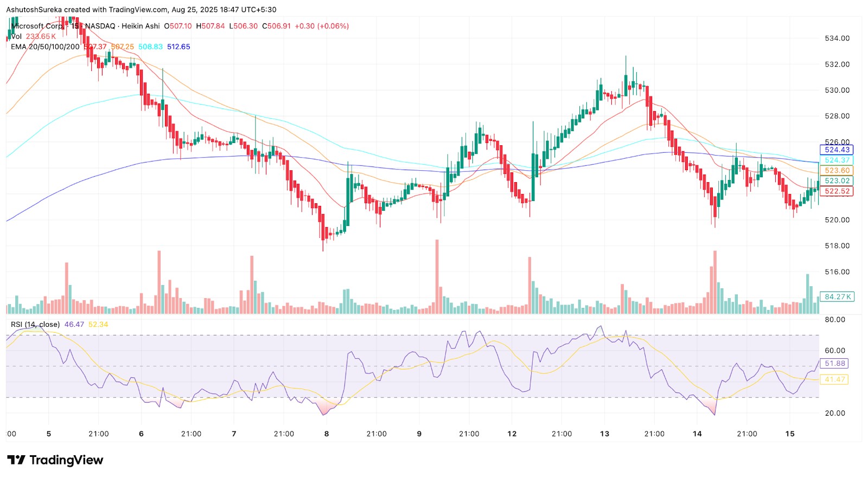This screenshot has height=478, width=868.
Task: Click the 80.00 RSI axis label
Action: pos(835,320)
